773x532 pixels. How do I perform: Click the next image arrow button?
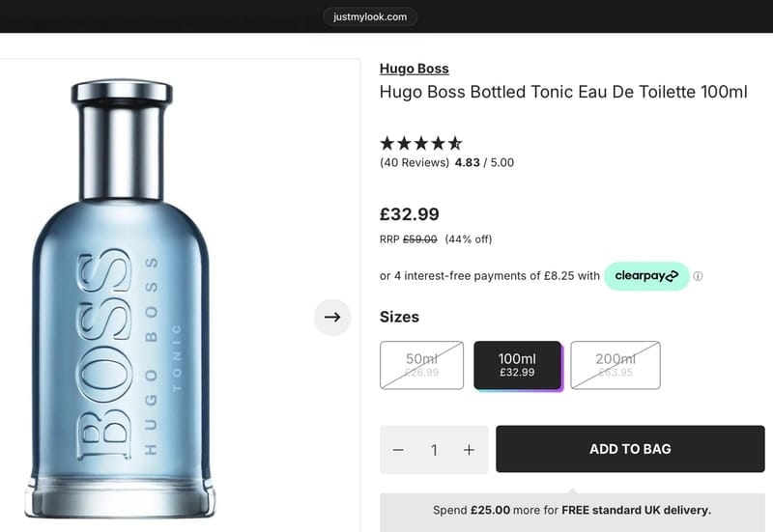(332, 318)
